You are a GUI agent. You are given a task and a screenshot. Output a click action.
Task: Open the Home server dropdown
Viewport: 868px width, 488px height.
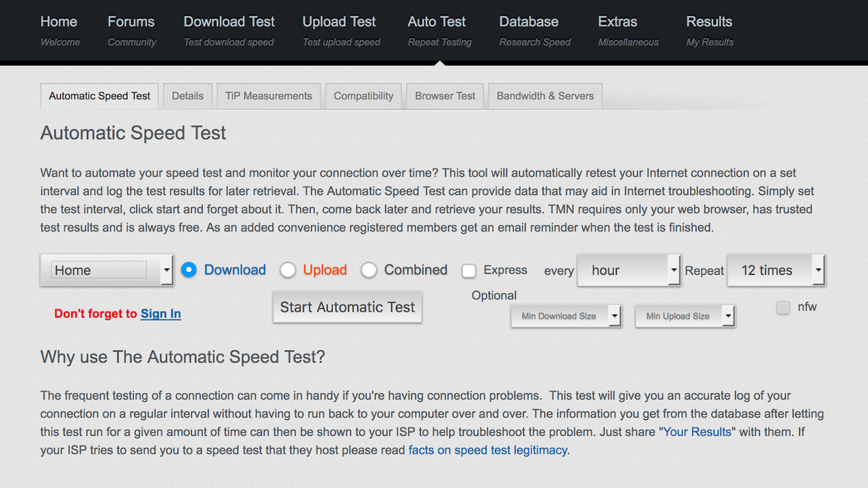point(106,270)
